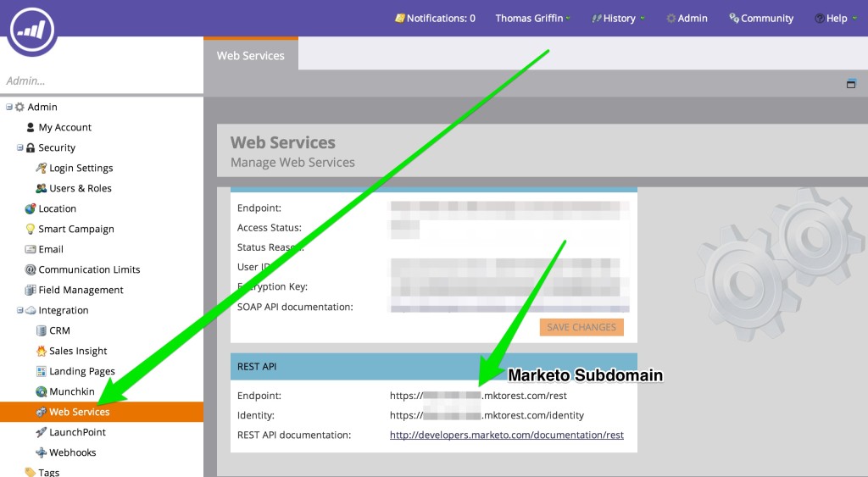This screenshot has height=477, width=868.
Task: Select the Web Services tab
Action: (x=251, y=55)
